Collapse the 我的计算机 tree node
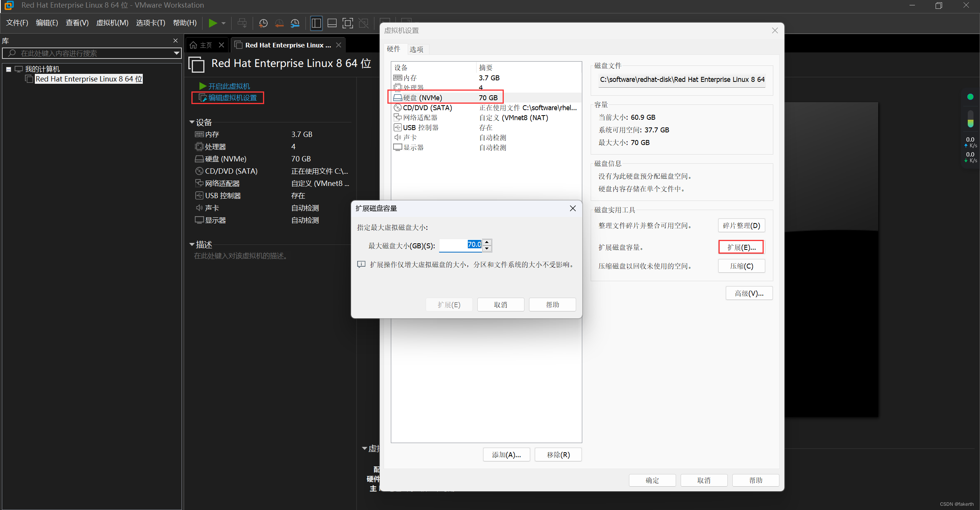 [x=8, y=69]
